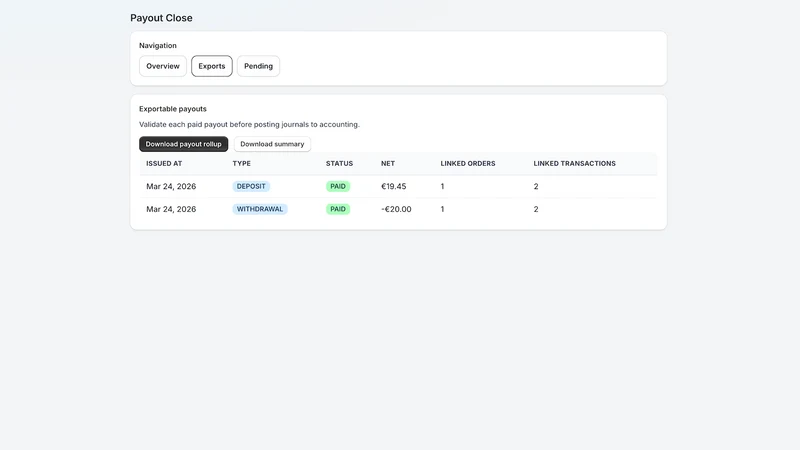The image size is (800, 450).
Task: Click the €19.45 net amount
Action: 393,186
